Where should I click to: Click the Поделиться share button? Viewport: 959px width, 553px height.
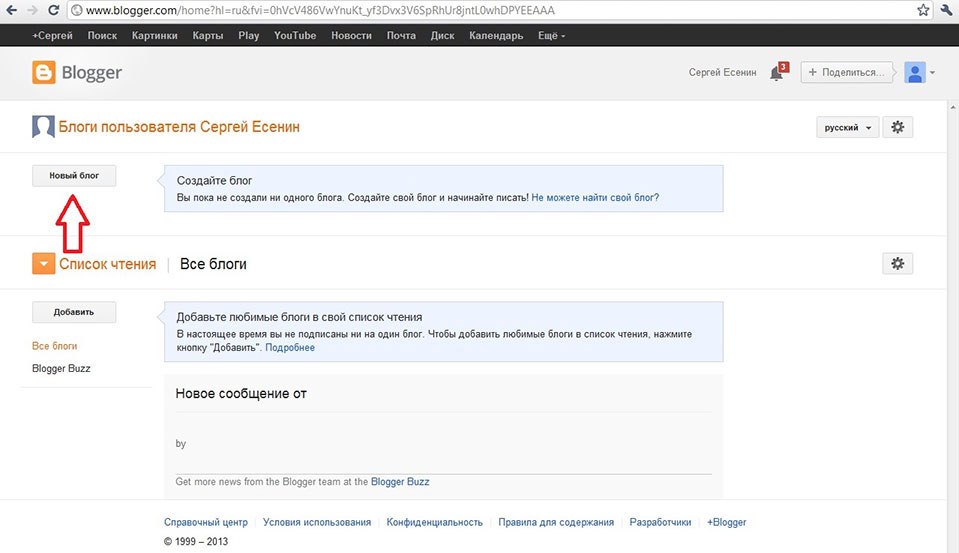(x=846, y=72)
